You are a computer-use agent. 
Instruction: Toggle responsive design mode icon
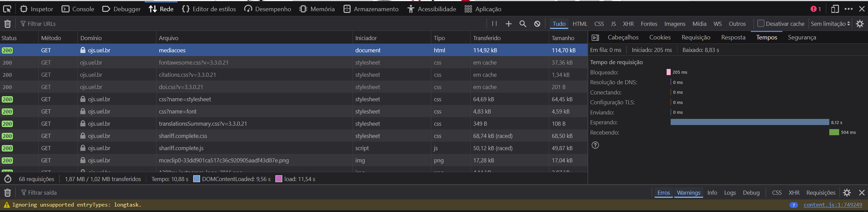835,9
